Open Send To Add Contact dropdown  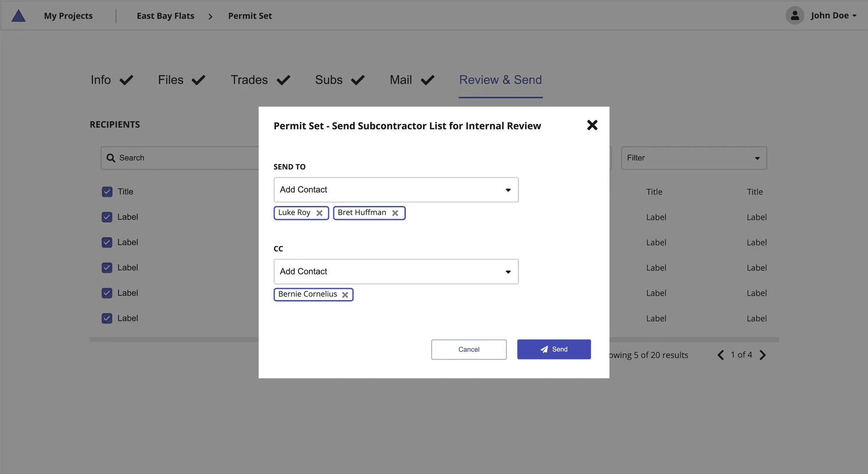click(396, 190)
